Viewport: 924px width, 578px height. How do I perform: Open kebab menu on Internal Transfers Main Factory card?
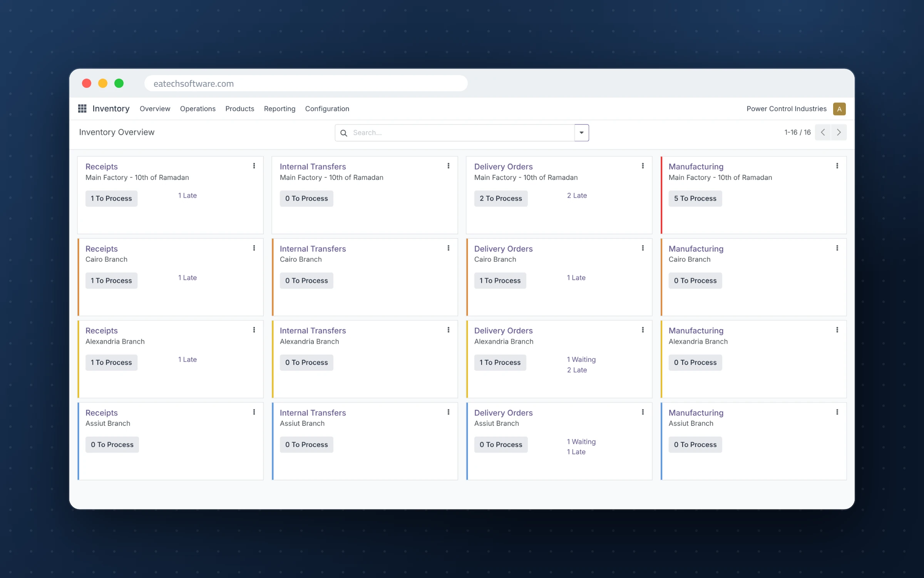coord(449,166)
